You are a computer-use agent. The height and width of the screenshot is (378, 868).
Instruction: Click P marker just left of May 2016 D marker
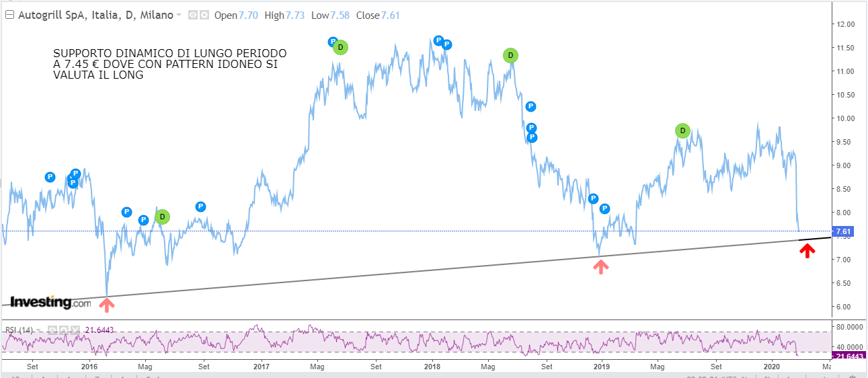(143, 220)
